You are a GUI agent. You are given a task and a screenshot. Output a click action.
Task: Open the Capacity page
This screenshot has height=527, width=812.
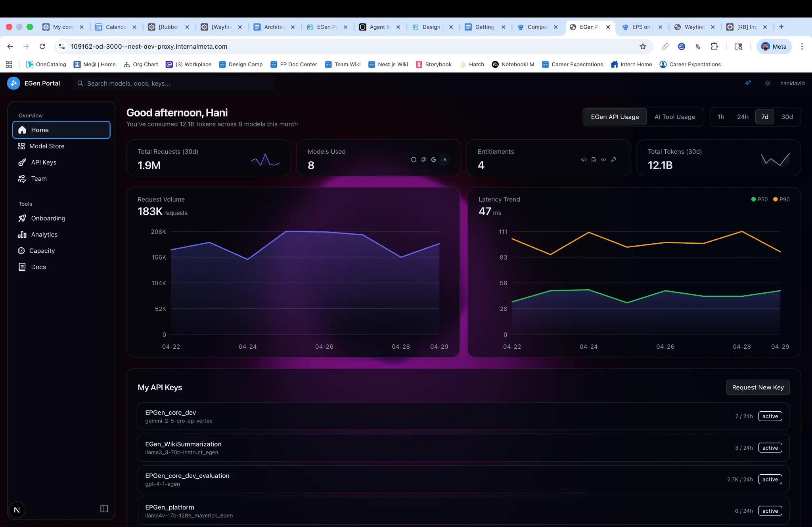tap(61, 251)
